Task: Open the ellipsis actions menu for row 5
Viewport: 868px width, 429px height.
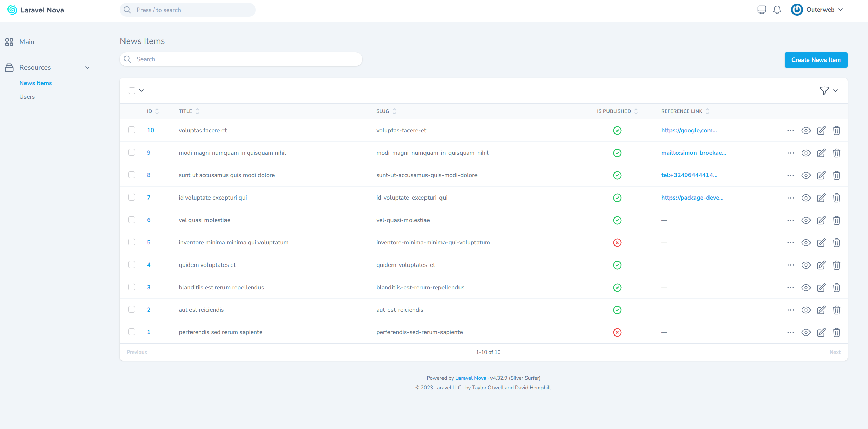Action: (790, 243)
